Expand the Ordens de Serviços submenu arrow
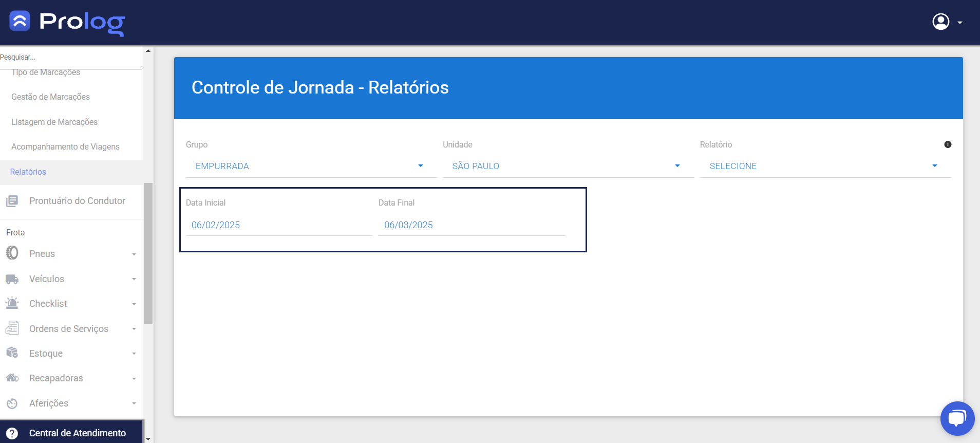This screenshot has width=980, height=443. (x=134, y=329)
